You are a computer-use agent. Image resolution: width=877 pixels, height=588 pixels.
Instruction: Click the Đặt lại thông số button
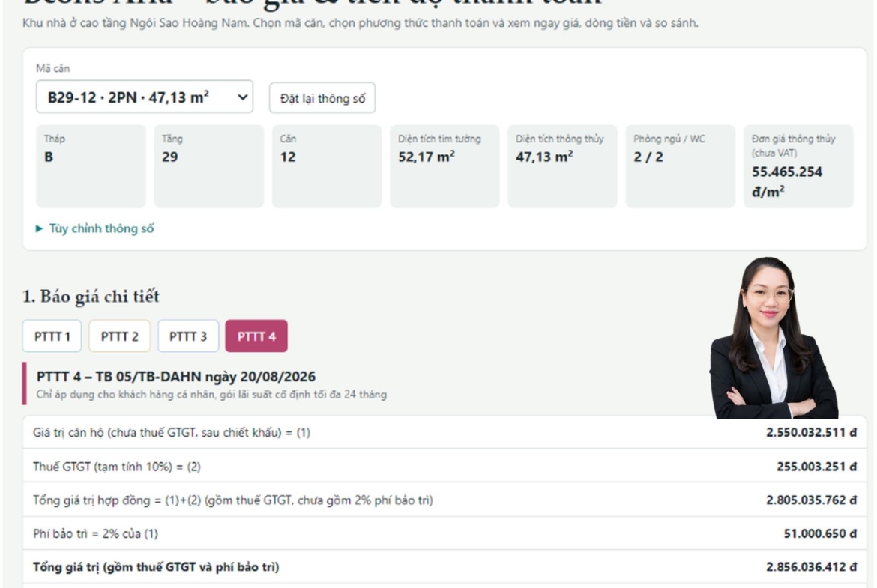(322, 98)
